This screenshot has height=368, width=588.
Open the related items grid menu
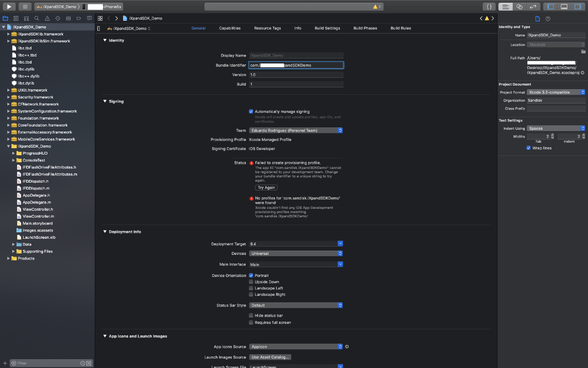coord(100,18)
